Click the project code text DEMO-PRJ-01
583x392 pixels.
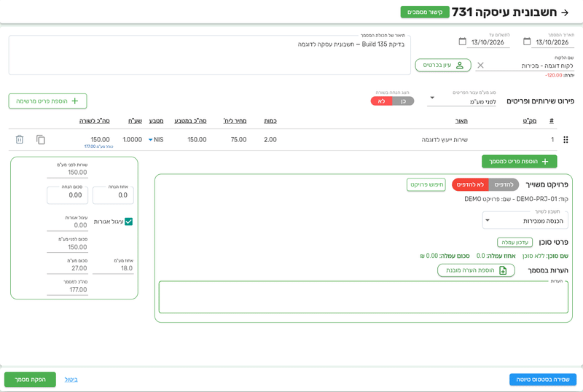click(x=537, y=200)
